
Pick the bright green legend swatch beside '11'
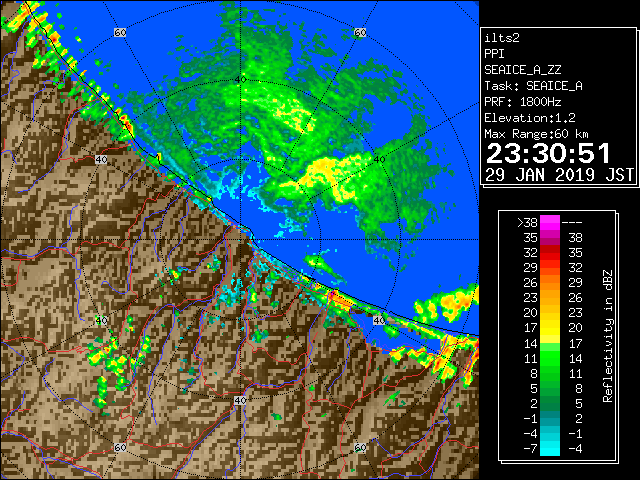550,358
